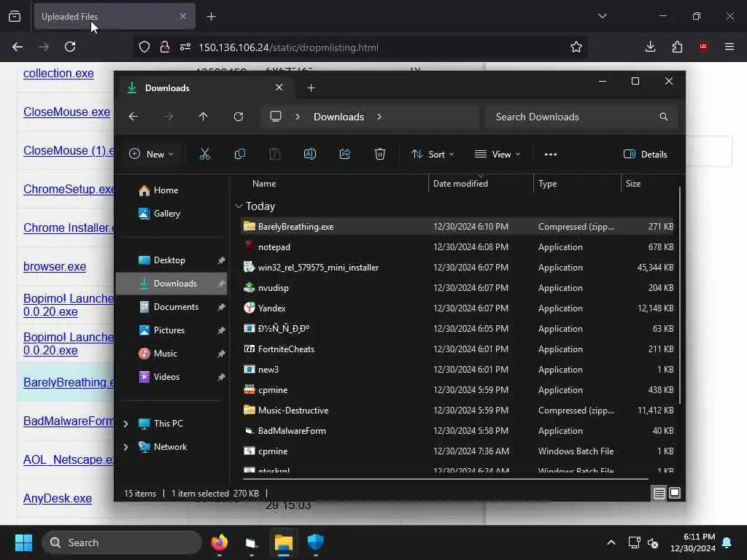The image size is (747, 560).
Task: Go back in File Explorer
Action: [133, 117]
